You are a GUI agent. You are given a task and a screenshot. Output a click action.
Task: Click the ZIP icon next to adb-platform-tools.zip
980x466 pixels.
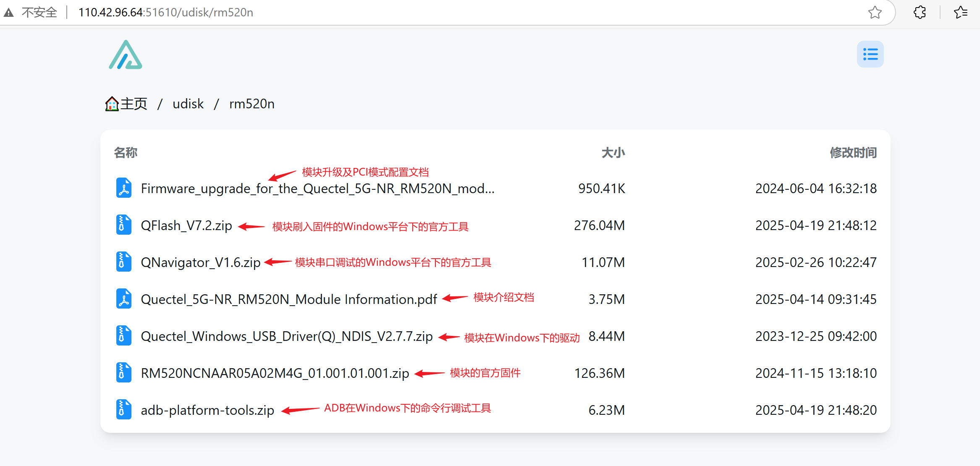point(123,409)
